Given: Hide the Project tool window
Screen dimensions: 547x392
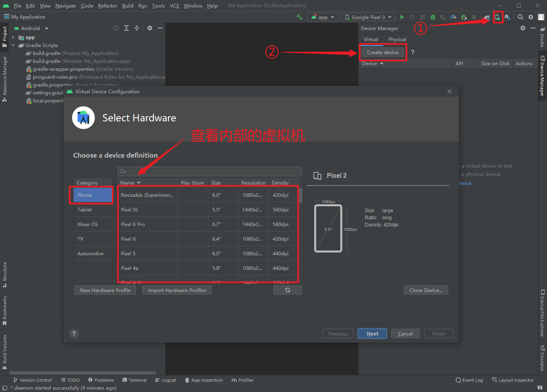Looking at the screenshot, I should (160, 28).
